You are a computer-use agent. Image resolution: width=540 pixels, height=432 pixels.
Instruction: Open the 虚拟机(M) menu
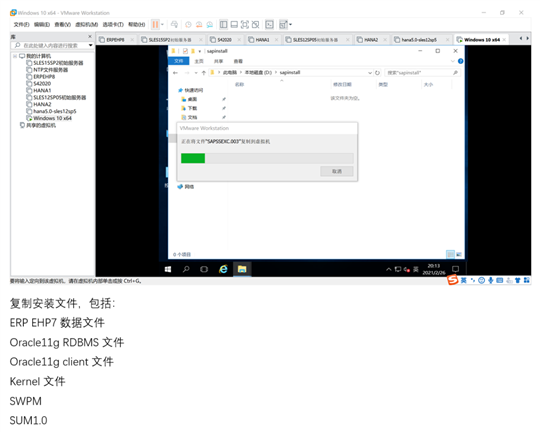86,24
